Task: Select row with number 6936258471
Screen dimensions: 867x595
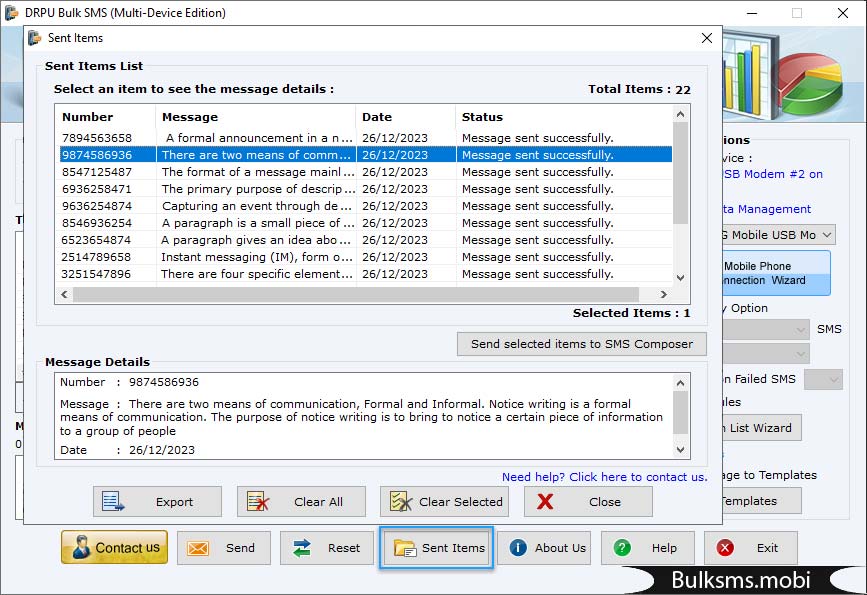Action: (366, 189)
